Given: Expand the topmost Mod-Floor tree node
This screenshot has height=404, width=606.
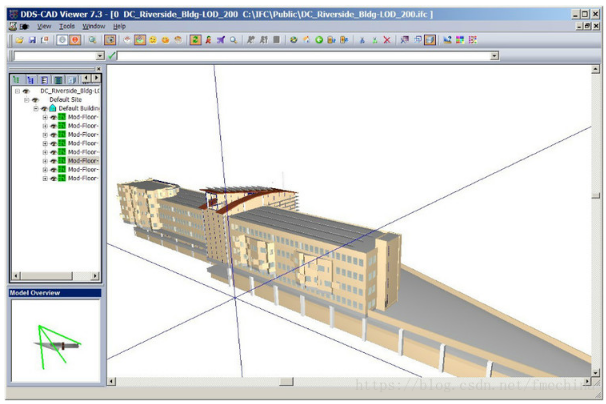Looking at the screenshot, I should pyautogui.click(x=45, y=117).
